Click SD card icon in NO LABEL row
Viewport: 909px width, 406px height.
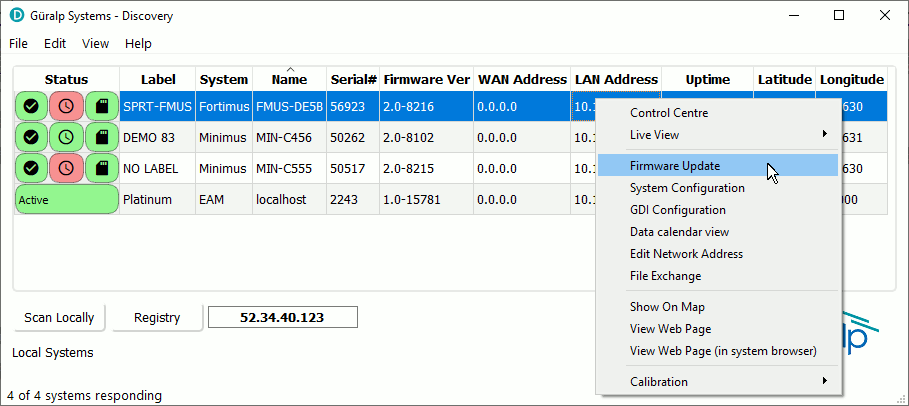pyautogui.click(x=102, y=168)
